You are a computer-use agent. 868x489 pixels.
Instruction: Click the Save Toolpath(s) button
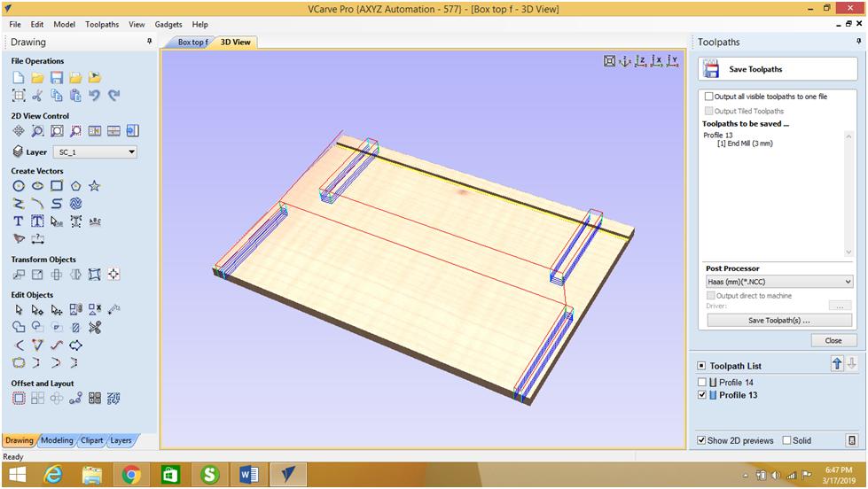click(778, 321)
